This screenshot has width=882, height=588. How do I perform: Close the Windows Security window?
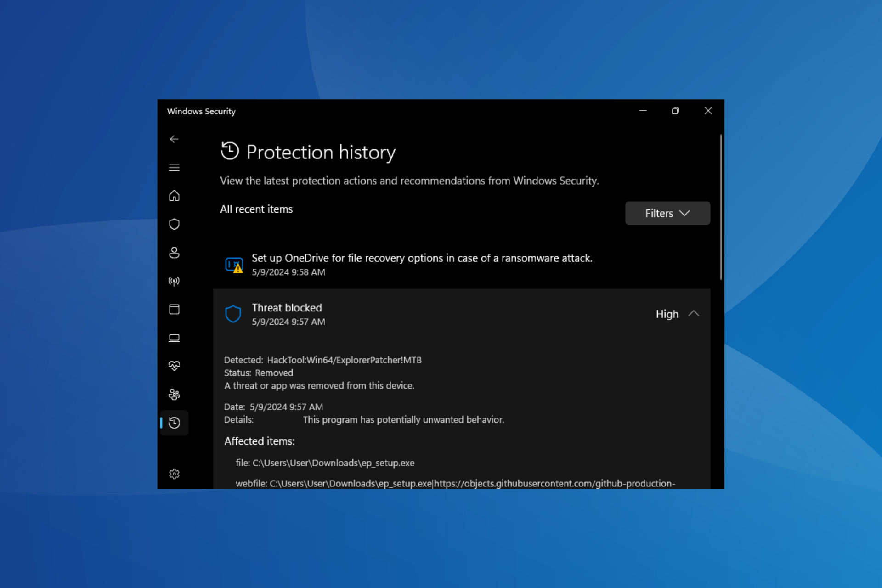point(708,111)
